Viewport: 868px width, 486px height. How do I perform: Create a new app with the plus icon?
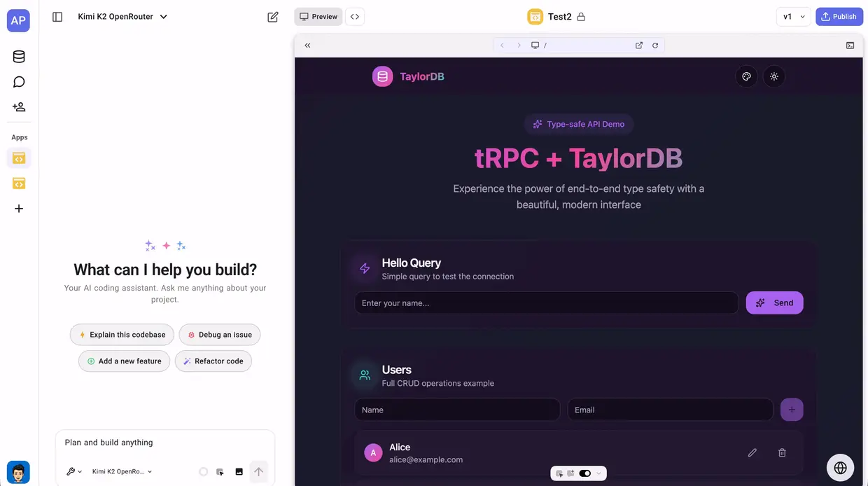(19, 208)
